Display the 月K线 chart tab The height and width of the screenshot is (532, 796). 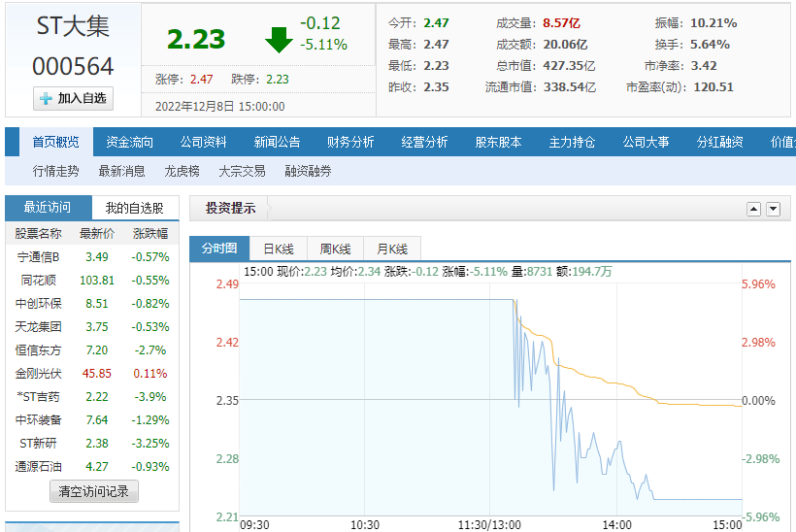click(391, 249)
